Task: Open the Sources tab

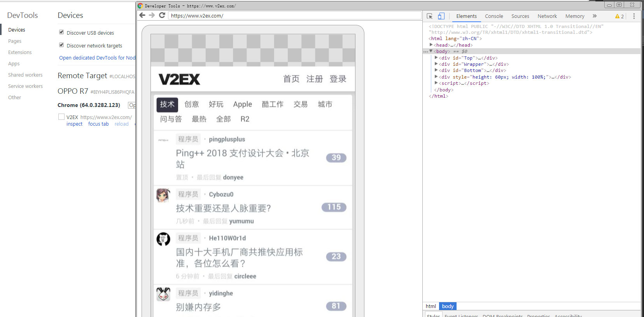Action: 520,16
